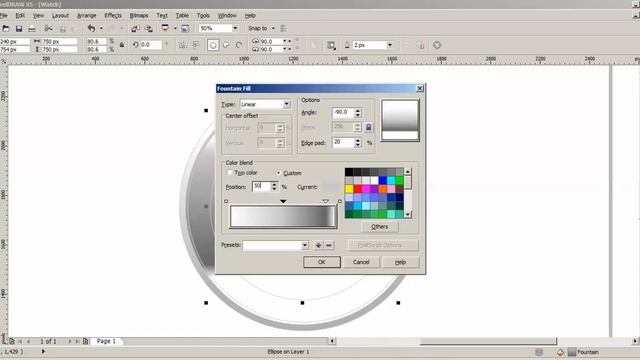The image size is (640, 360).
Task: Open the Presets dropdown list
Action: [x=304, y=245]
